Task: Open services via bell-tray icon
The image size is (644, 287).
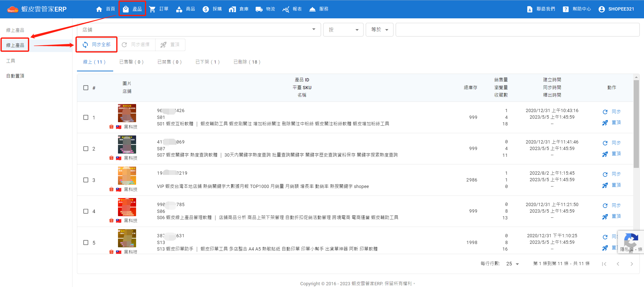Action: click(x=312, y=9)
